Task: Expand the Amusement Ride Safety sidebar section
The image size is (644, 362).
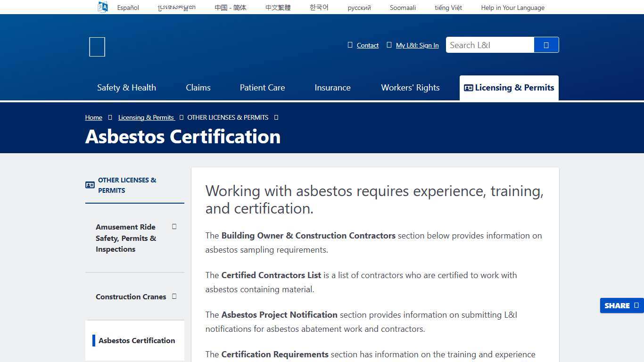Action: (174, 227)
